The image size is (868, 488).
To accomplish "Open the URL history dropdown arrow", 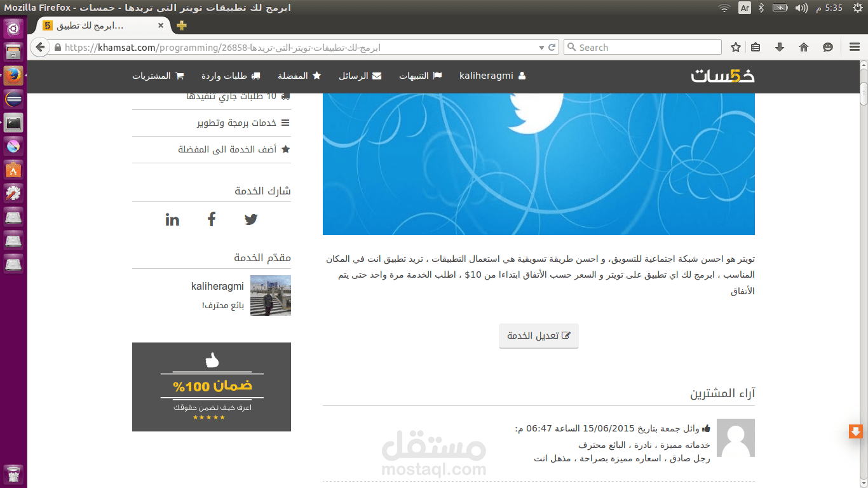I will [541, 47].
